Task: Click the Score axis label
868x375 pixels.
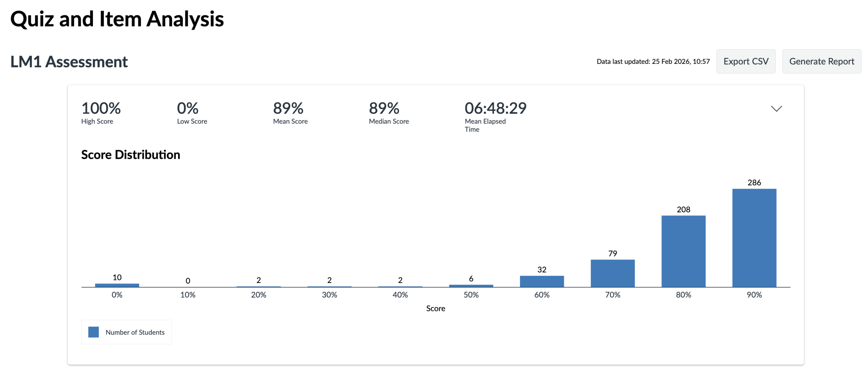Action: (x=435, y=308)
